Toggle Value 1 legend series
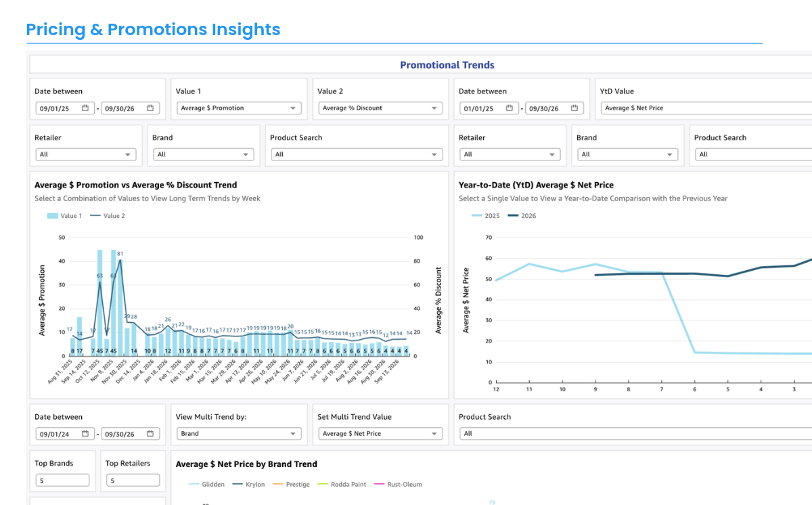 click(64, 216)
